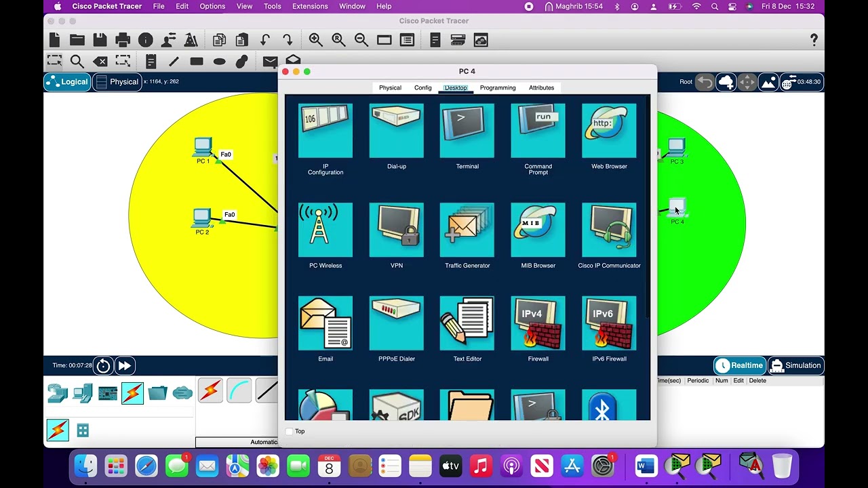Open IP Configuration app on PC 4
The height and width of the screenshot is (488, 868).
[x=325, y=131]
